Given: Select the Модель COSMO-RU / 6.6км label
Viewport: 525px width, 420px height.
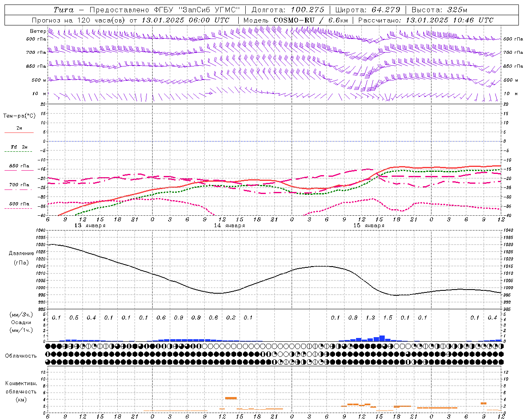Looking at the screenshot, I should pos(296,20).
